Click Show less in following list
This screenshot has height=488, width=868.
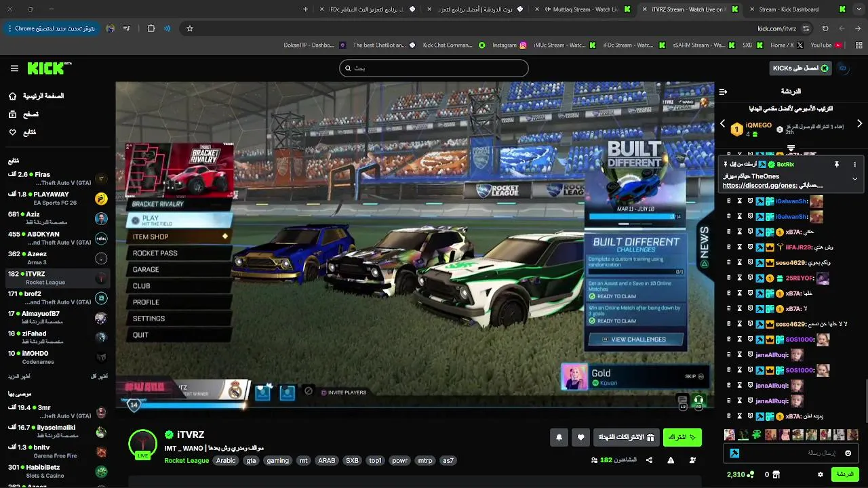pos(99,376)
